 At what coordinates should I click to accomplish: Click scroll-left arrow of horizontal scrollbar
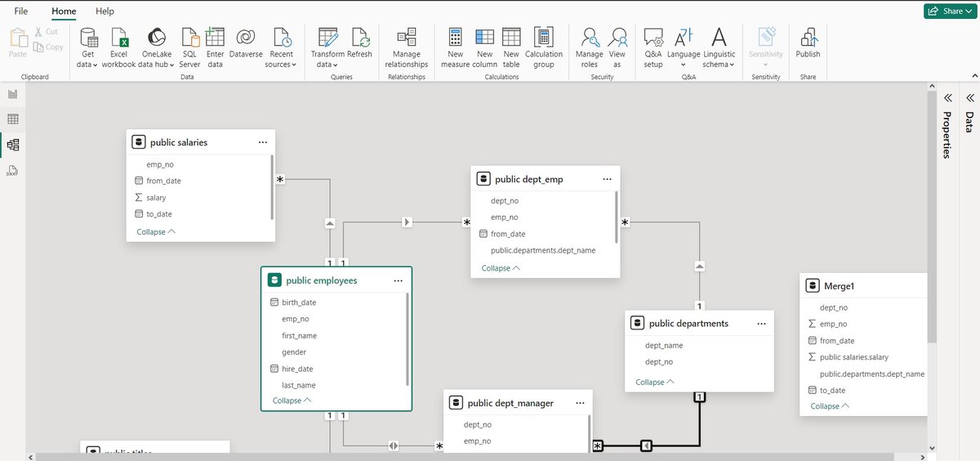(31, 456)
